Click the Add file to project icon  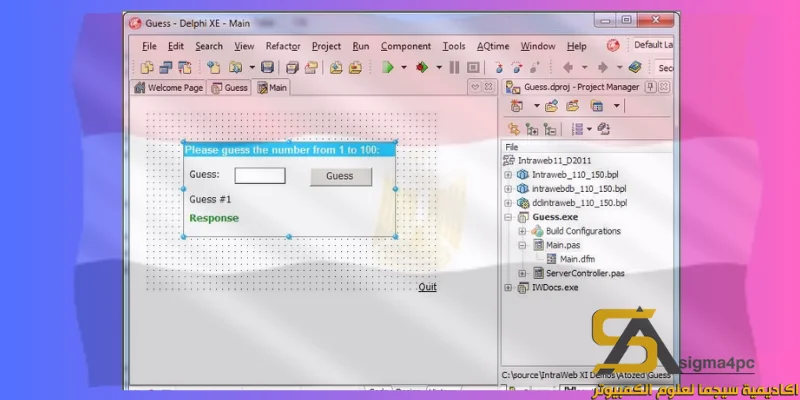click(x=336, y=67)
